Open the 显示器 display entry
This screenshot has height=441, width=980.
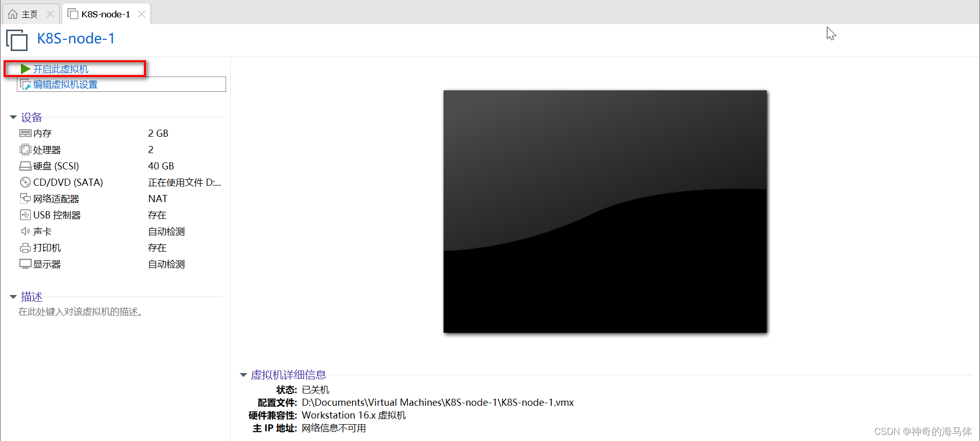click(x=47, y=264)
